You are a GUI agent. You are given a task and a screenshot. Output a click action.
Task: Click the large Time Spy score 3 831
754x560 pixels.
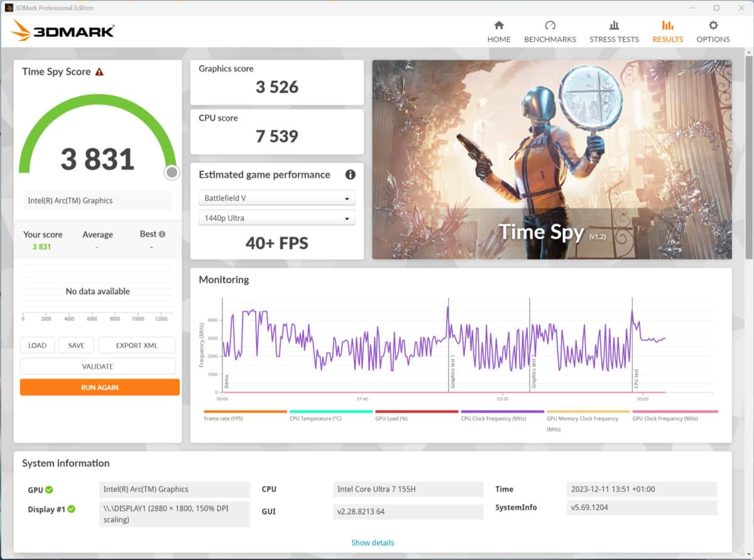(x=97, y=159)
